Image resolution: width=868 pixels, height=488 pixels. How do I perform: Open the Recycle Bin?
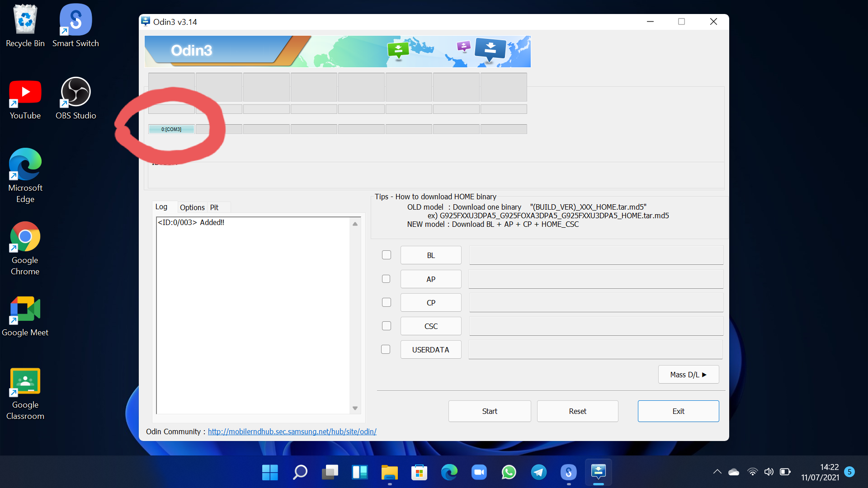[25, 19]
